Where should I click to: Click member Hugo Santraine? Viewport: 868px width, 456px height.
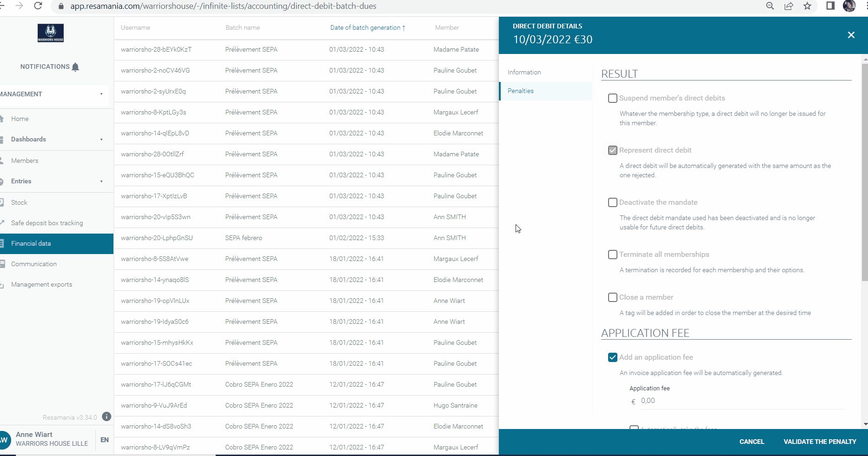tap(455, 405)
